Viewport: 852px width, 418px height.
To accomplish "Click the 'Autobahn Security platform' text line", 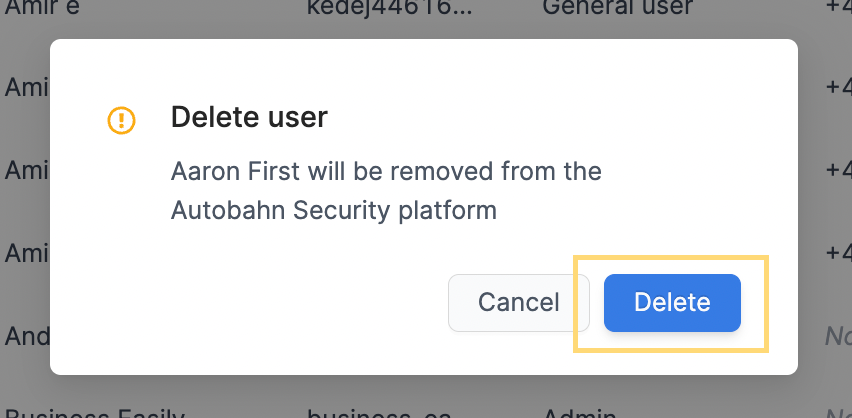I will [334, 210].
